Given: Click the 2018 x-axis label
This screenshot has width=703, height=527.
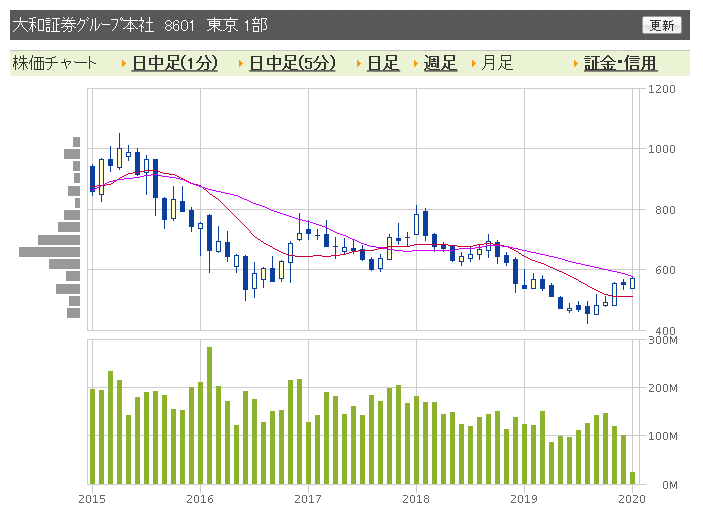Looking at the screenshot, I should click(416, 499).
